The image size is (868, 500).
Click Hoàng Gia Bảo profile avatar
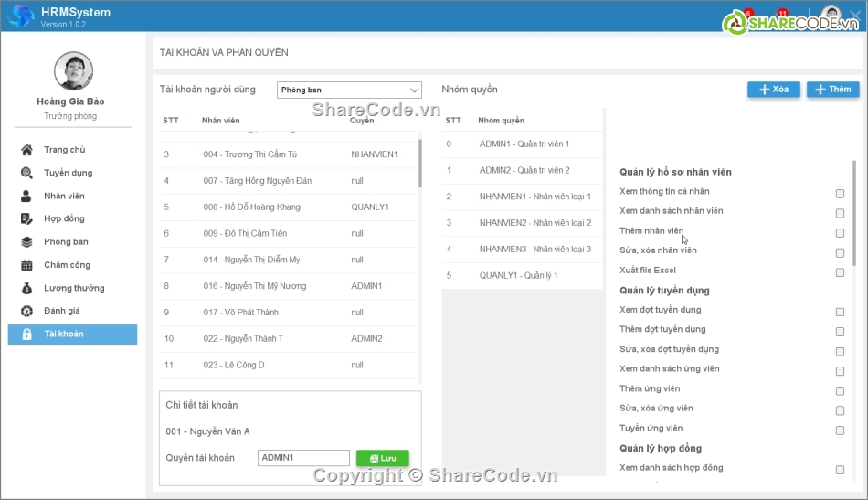[x=72, y=70]
